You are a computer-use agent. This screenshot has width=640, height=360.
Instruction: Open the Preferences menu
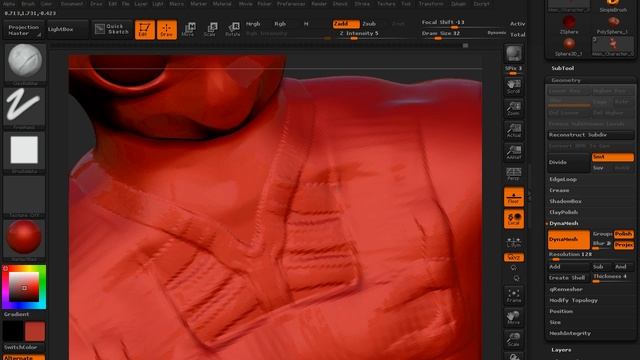tap(291, 4)
